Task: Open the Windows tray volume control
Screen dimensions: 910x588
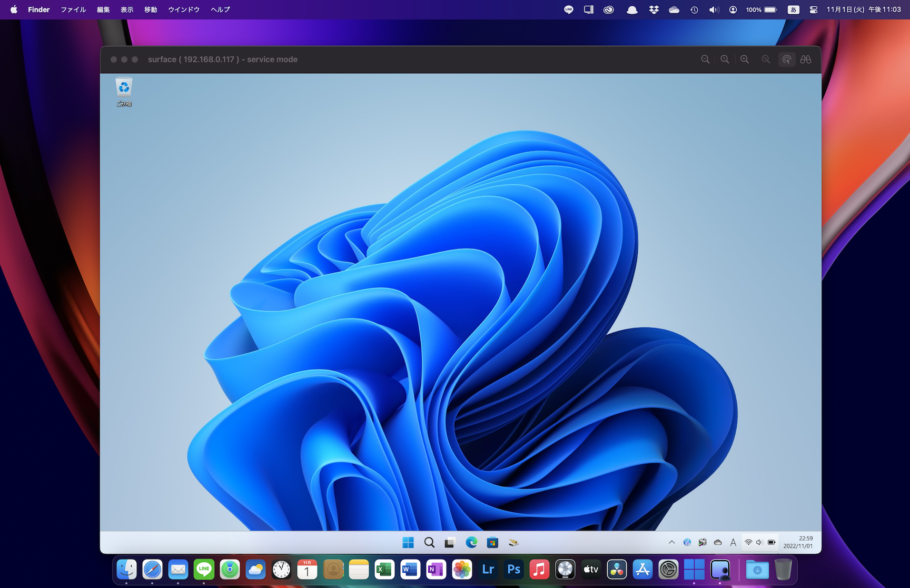Action: click(x=759, y=542)
